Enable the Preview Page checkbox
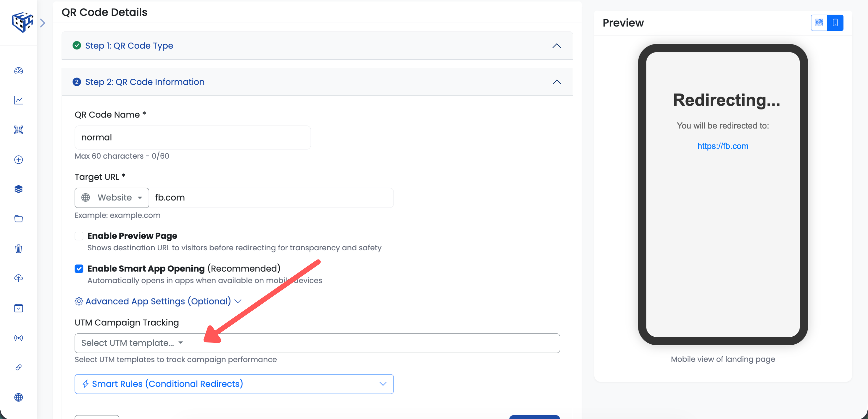Image resolution: width=868 pixels, height=419 pixels. [x=79, y=236]
